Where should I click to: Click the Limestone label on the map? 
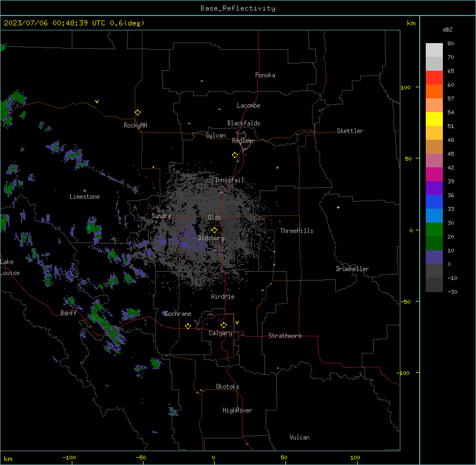point(84,197)
